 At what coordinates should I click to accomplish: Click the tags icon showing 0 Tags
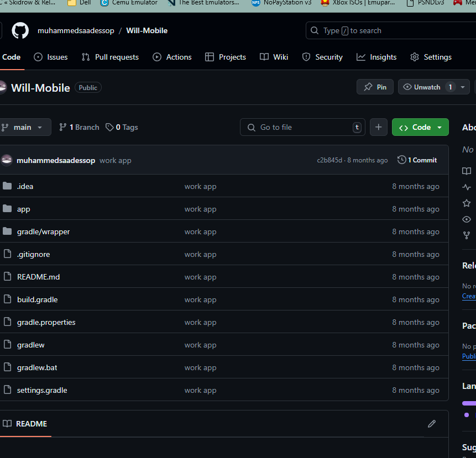(x=109, y=127)
